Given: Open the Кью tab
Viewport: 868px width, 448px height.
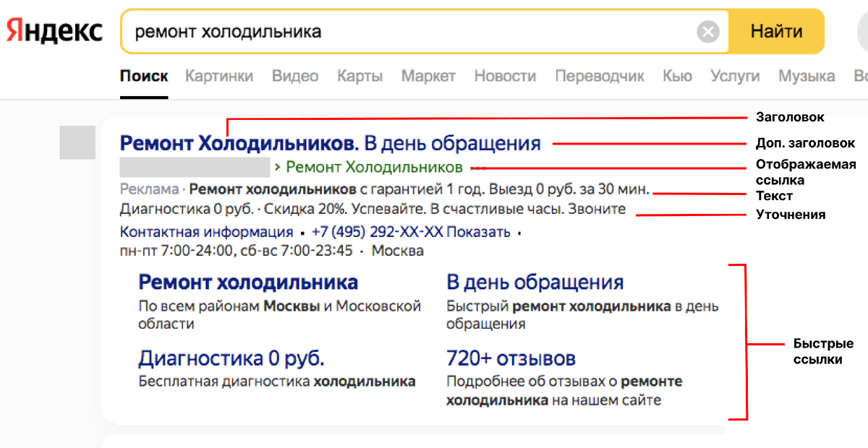Looking at the screenshot, I should 676,75.
